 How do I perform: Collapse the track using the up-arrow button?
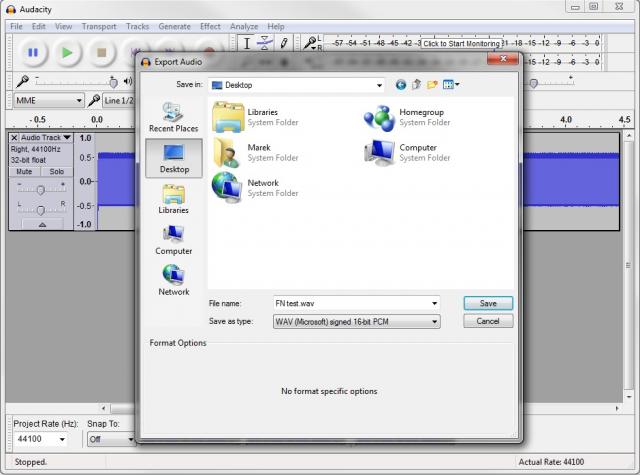tap(42, 224)
